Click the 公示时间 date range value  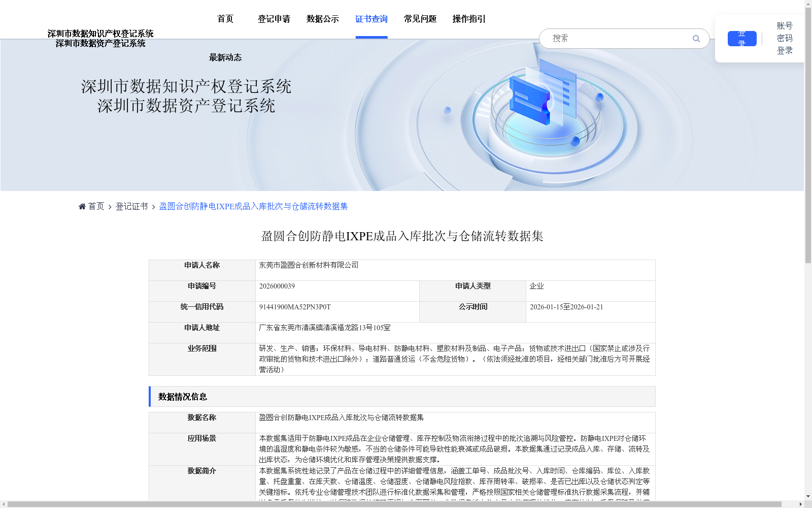(x=566, y=307)
